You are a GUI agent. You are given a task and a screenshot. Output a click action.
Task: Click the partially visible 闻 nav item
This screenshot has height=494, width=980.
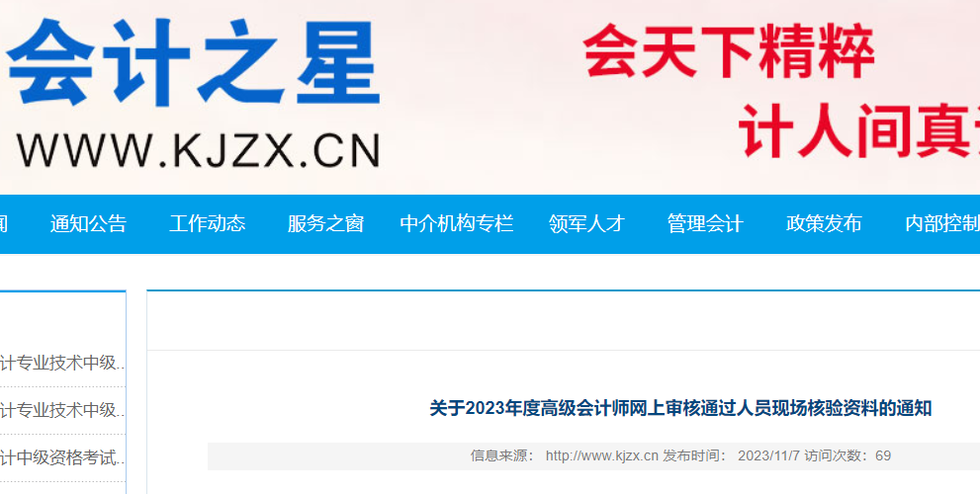point(3,223)
